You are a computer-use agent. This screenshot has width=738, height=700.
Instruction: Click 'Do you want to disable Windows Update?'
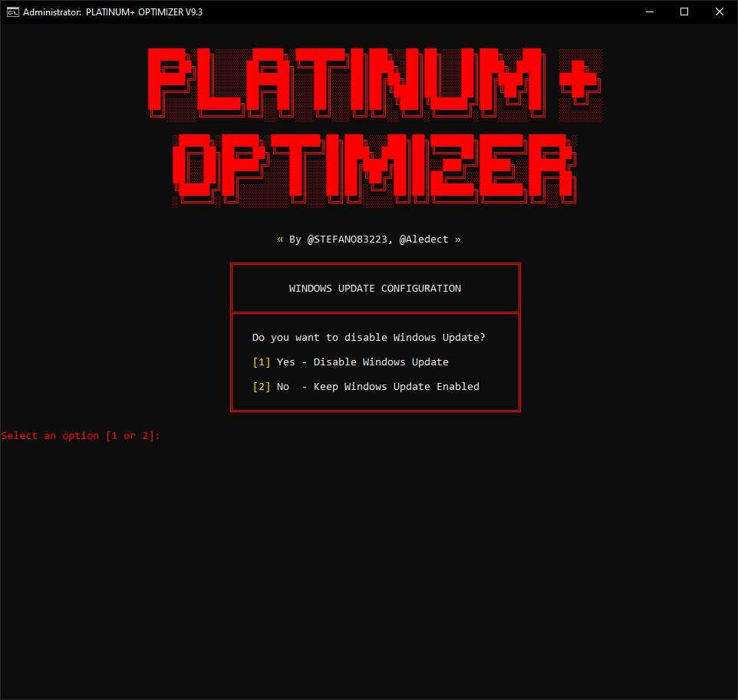coord(368,338)
